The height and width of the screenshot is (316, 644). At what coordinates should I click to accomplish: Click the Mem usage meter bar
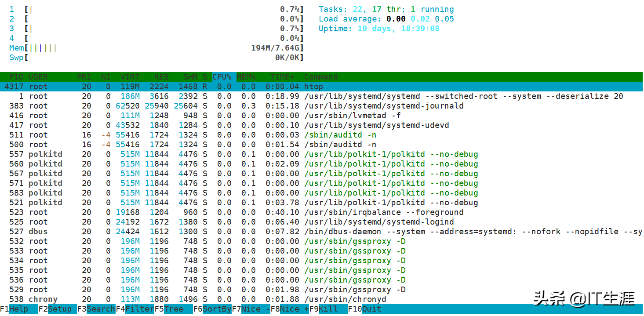(156, 48)
